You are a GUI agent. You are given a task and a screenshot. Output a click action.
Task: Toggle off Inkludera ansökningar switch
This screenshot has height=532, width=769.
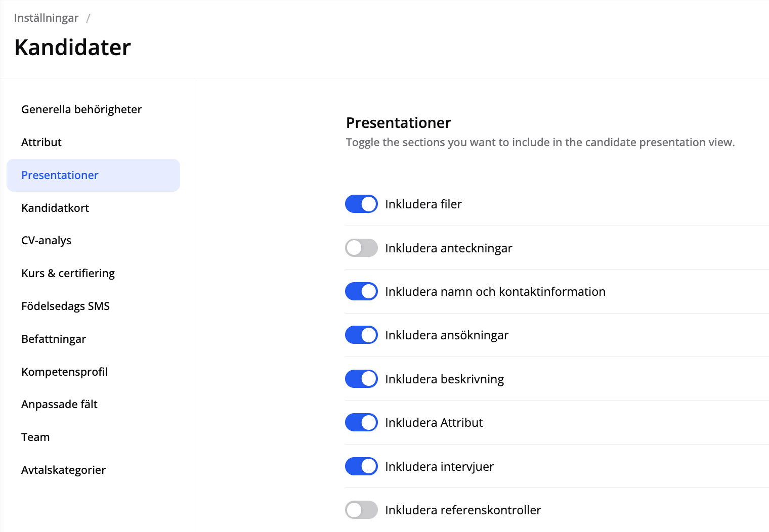361,335
